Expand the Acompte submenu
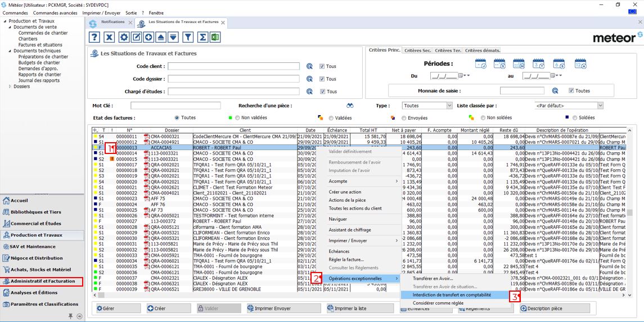The width and height of the screenshot is (644, 322). tap(363, 181)
